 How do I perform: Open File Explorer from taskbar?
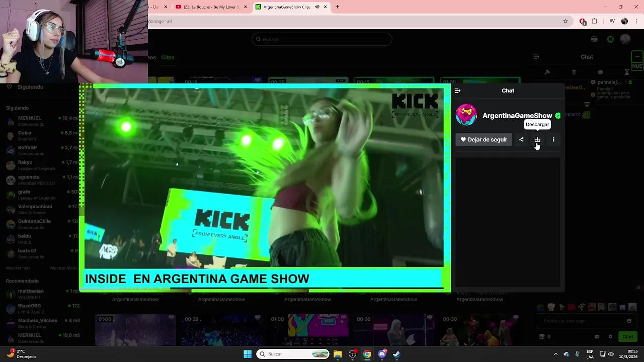338,354
